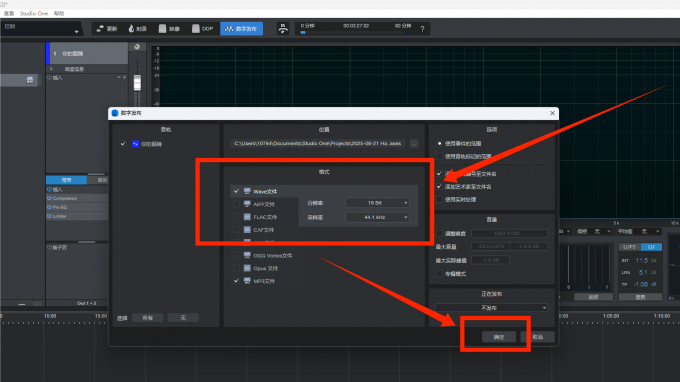
Task: Click the small file icon in the left sidebar
Action: [x=29, y=80]
